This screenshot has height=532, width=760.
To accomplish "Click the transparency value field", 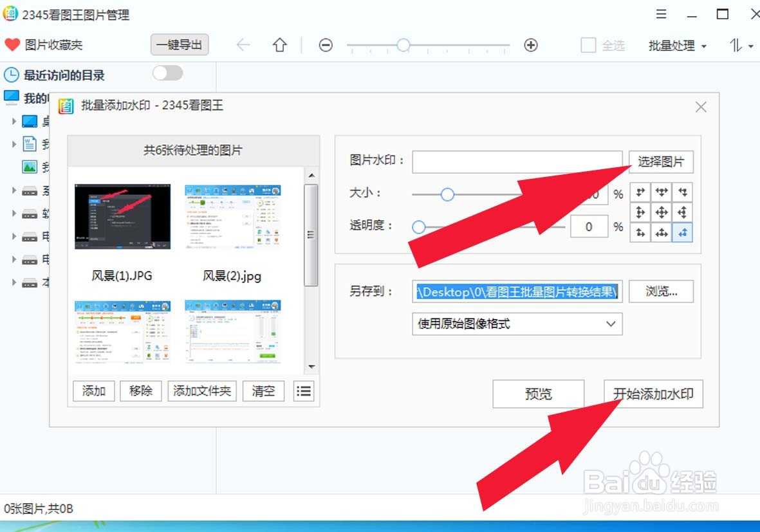I will point(589,226).
